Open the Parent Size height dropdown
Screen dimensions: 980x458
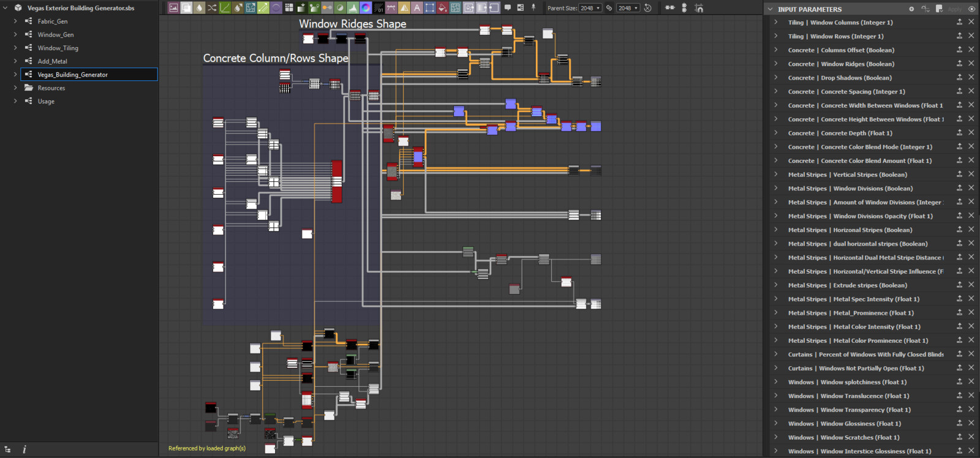tap(628, 8)
